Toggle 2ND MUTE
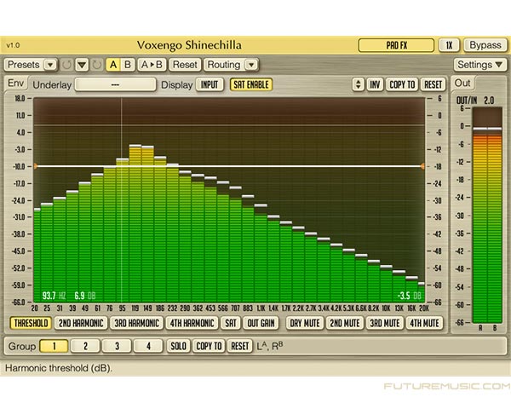Viewport: 511px width, 420px height. click(x=345, y=323)
